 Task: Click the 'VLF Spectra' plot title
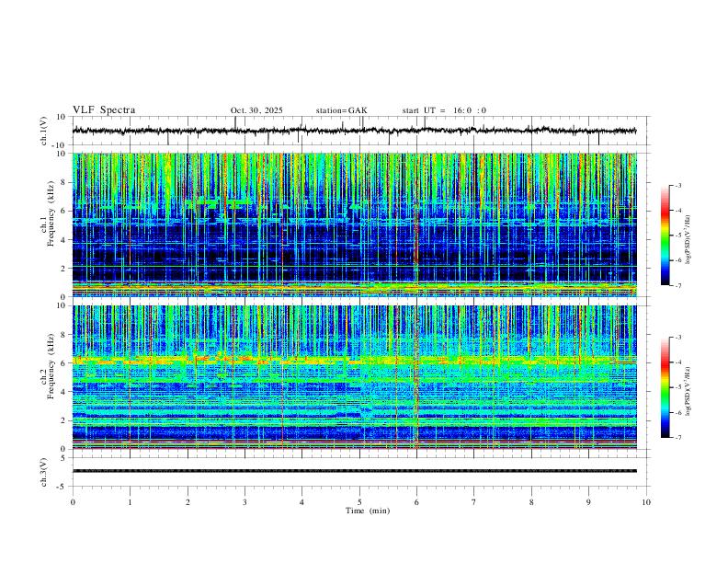click(x=104, y=110)
